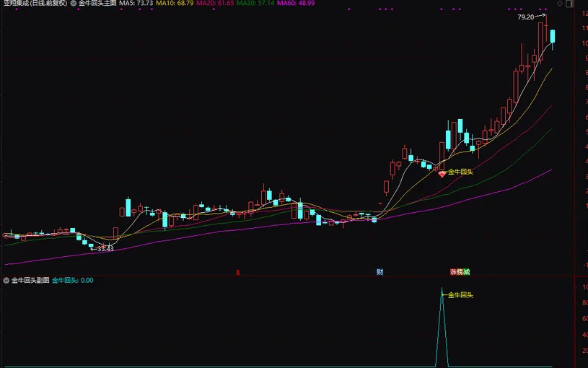588x368 pixels.
Task: Toggle the side panel layout icon
Action: pyautogui.click(x=570, y=4)
